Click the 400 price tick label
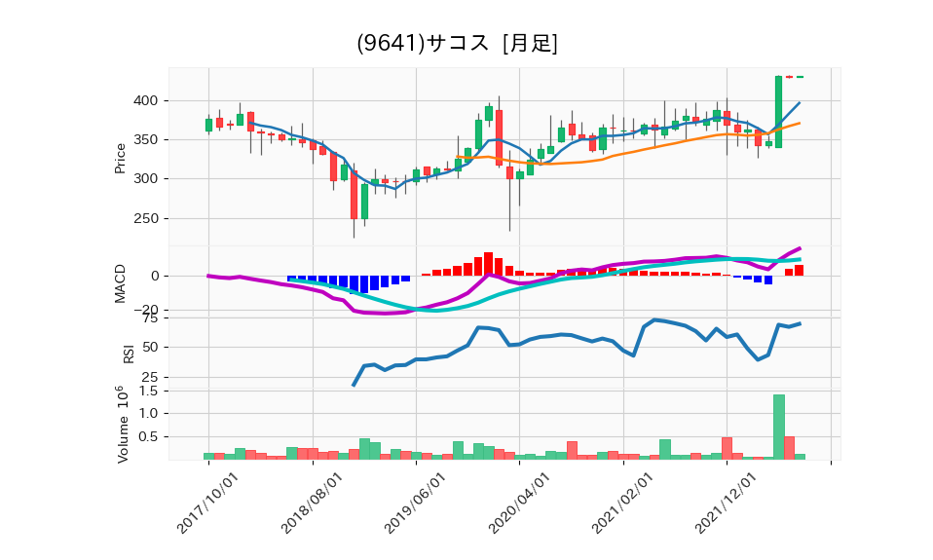 (x=146, y=101)
